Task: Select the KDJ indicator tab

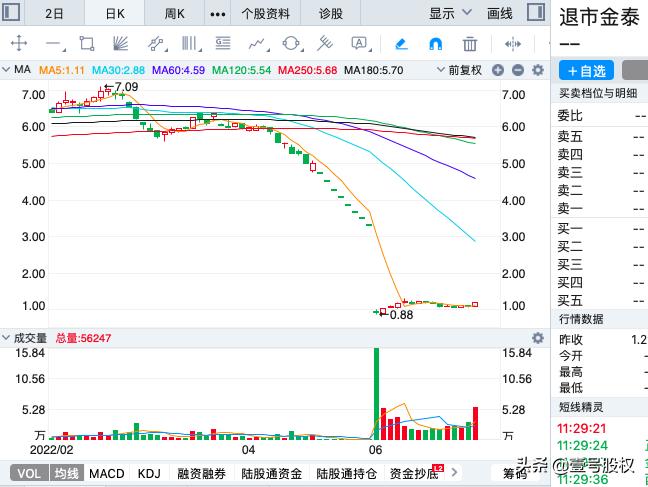Action: [149, 473]
